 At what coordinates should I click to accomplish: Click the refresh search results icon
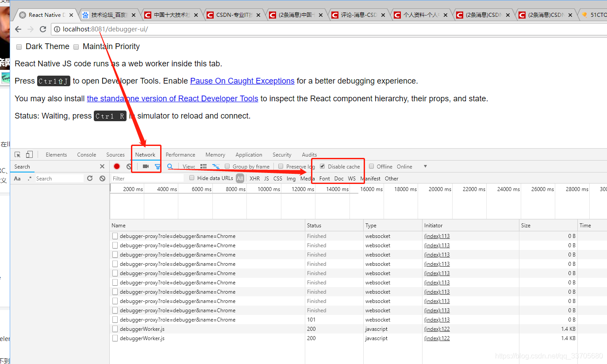90,179
